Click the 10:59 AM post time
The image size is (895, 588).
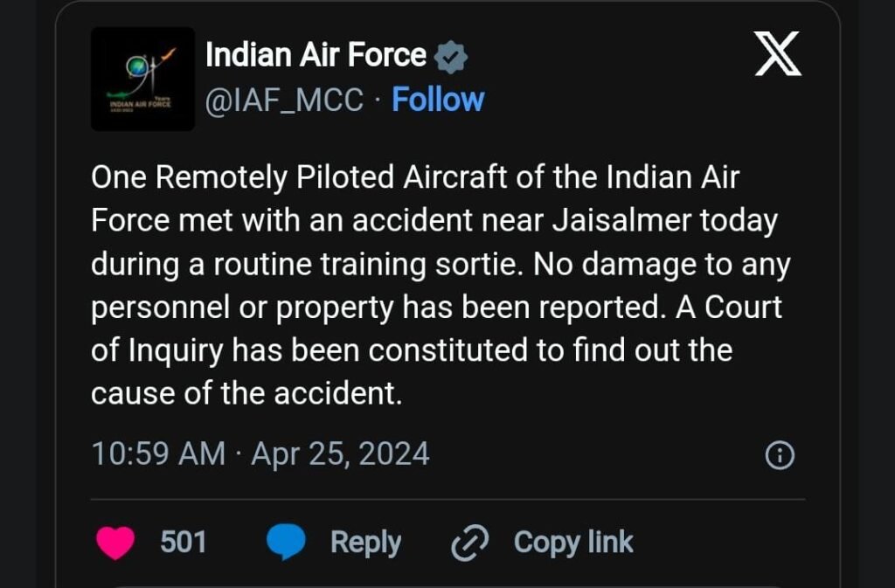157,454
